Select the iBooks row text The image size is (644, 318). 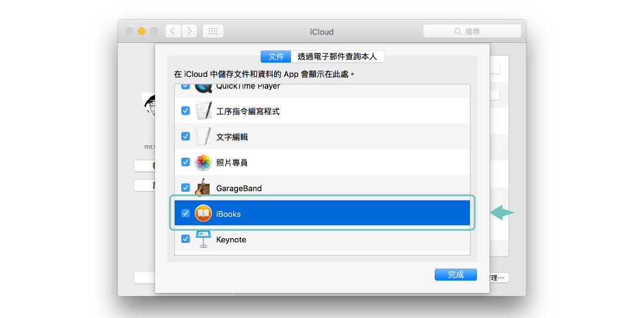(228, 214)
